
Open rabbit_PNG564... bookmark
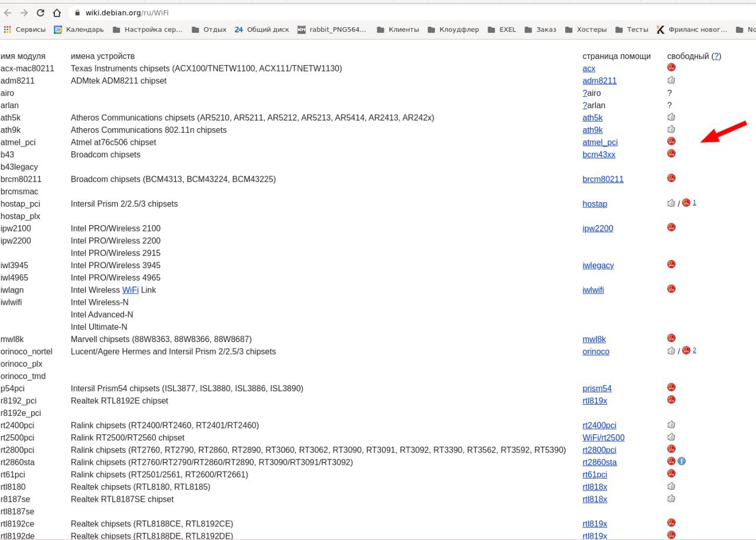tap(331, 30)
